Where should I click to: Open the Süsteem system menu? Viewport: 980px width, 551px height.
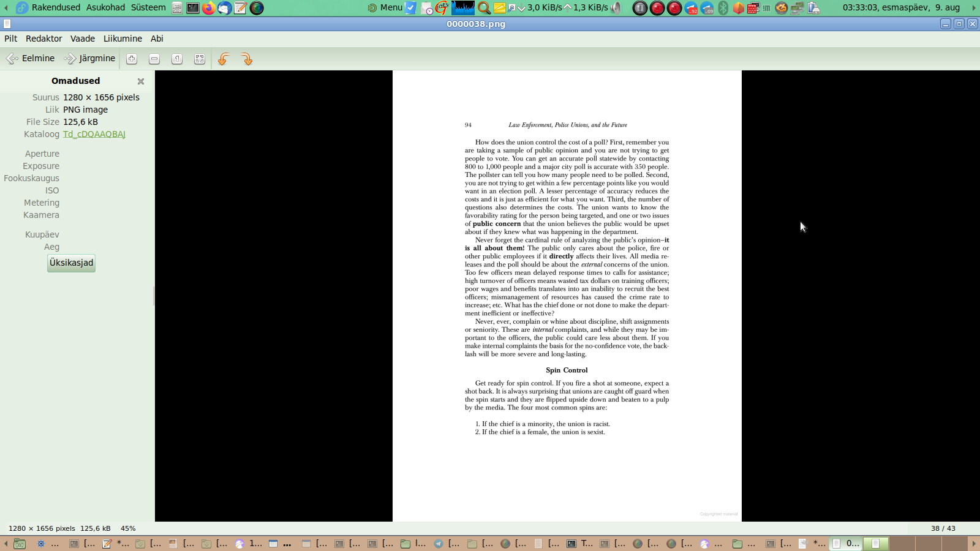coord(148,7)
